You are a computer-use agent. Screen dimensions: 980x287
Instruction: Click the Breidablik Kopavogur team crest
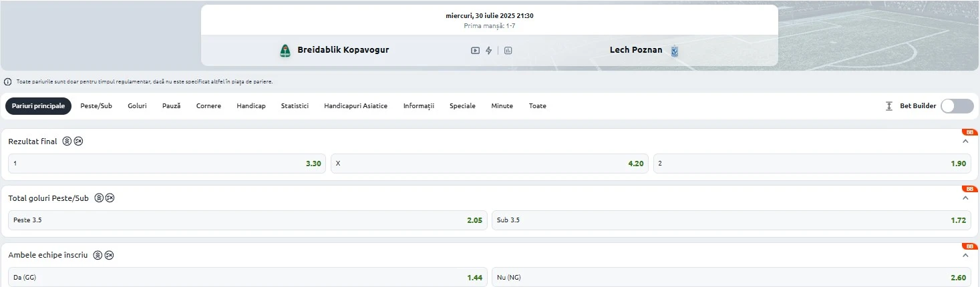(x=285, y=50)
